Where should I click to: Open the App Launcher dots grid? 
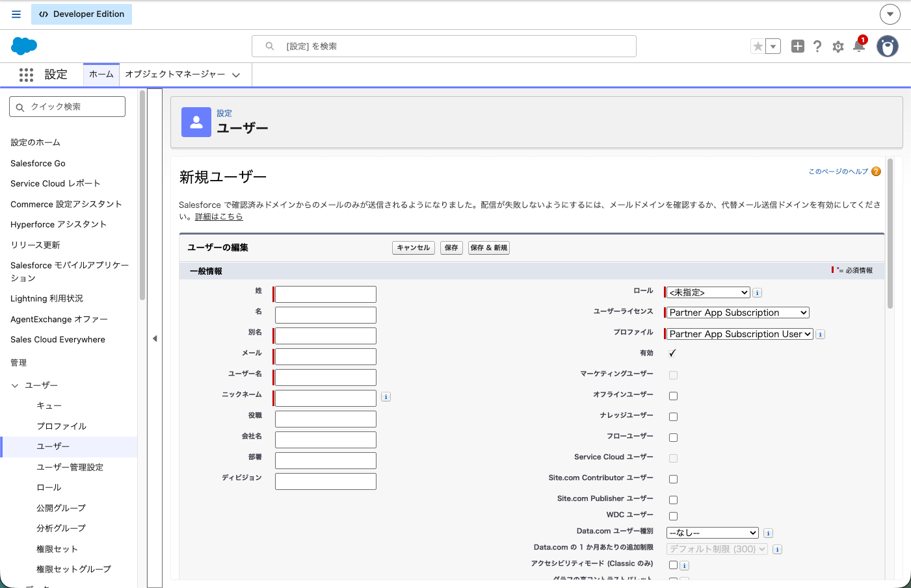click(26, 75)
